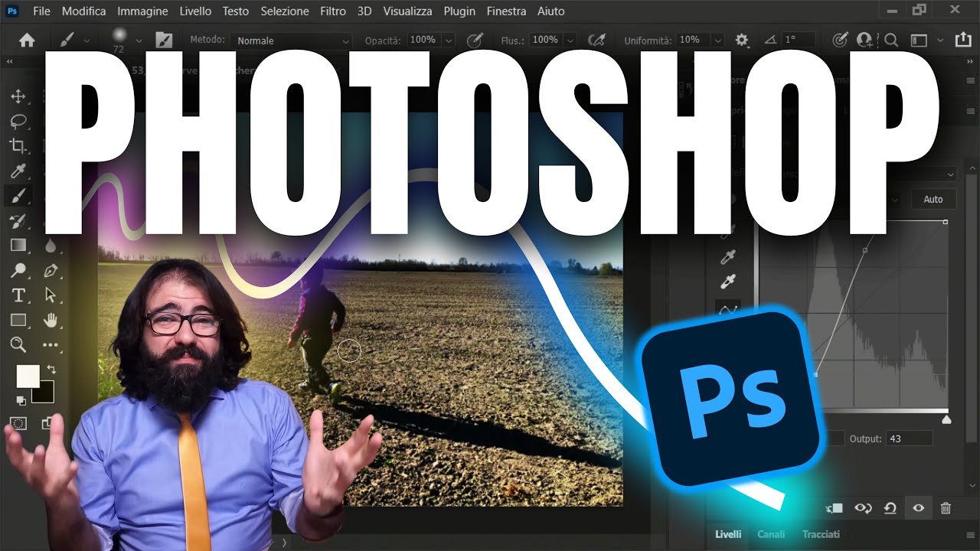Select the Zoom tool in left toolbar
The height and width of the screenshot is (551, 980).
pos(18,345)
